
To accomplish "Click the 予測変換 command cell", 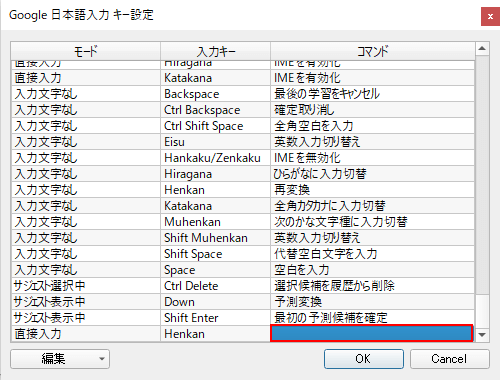I will (x=372, y=302).
